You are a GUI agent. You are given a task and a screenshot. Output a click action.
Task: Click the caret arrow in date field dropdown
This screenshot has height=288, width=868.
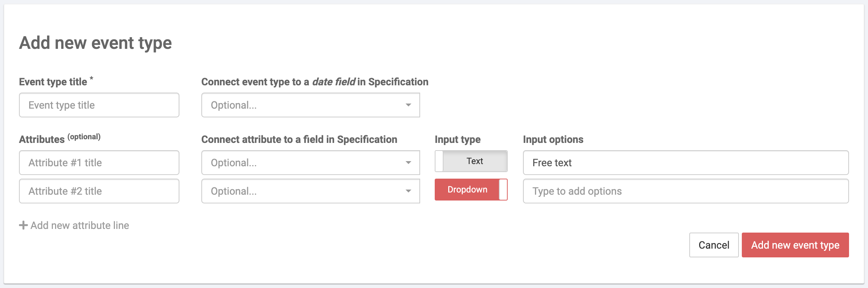coord(408,105)
